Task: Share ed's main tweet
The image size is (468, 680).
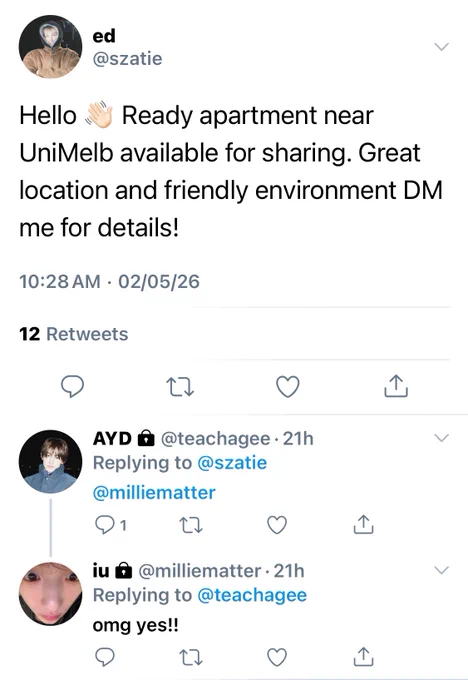Action: click(396, 386)
